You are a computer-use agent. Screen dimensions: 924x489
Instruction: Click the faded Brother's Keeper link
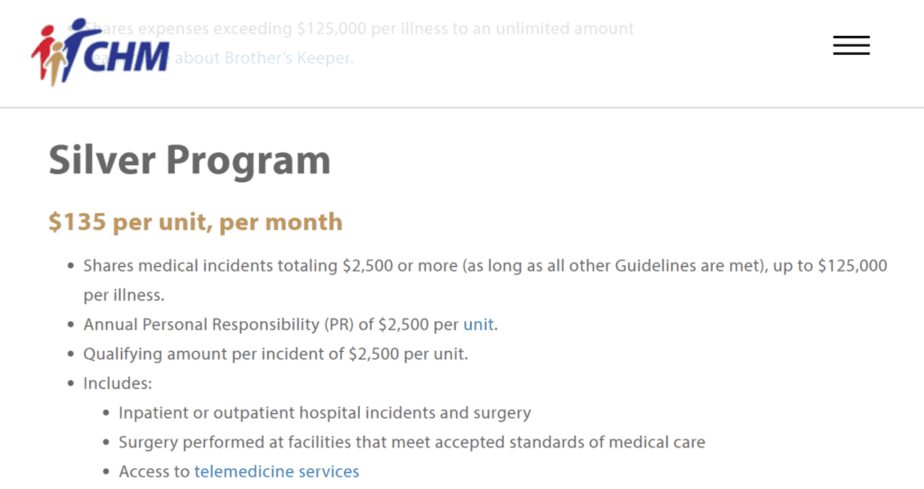pos(263,58)
